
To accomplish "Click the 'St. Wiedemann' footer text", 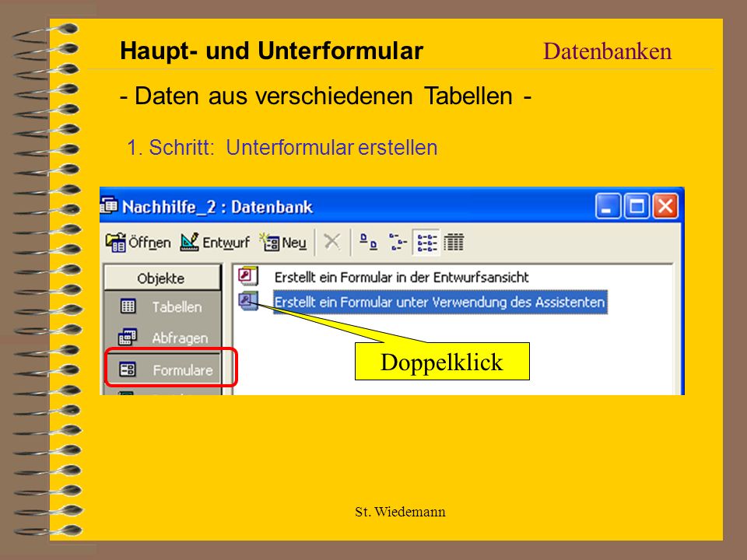I will click(400, 512).
